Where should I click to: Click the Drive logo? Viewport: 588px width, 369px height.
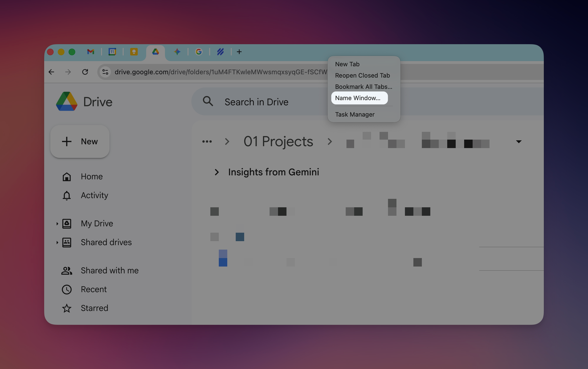point(67,101)
